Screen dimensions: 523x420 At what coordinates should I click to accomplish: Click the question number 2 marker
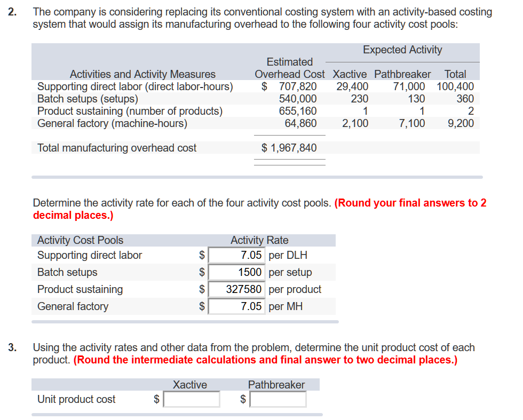(x=12, y=12)
